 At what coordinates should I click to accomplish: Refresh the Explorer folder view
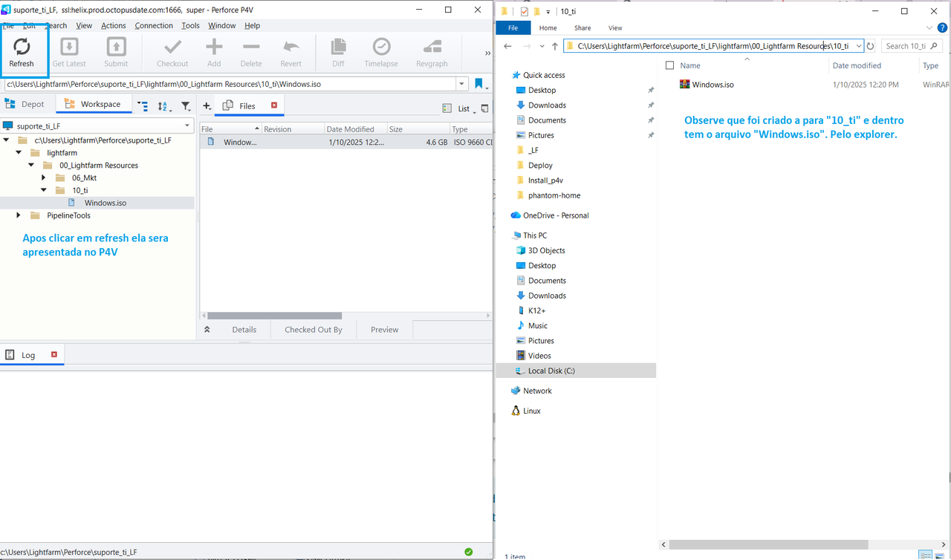pos(871,46)
